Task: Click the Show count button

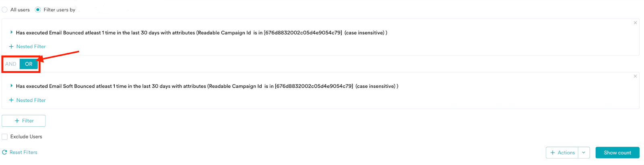Action: [617, 153]
